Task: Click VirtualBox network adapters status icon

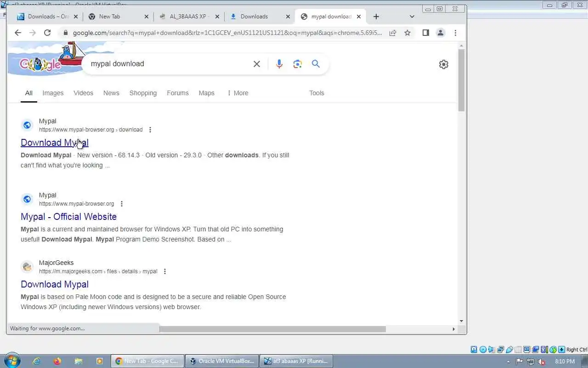Action: tap(501, 350)
